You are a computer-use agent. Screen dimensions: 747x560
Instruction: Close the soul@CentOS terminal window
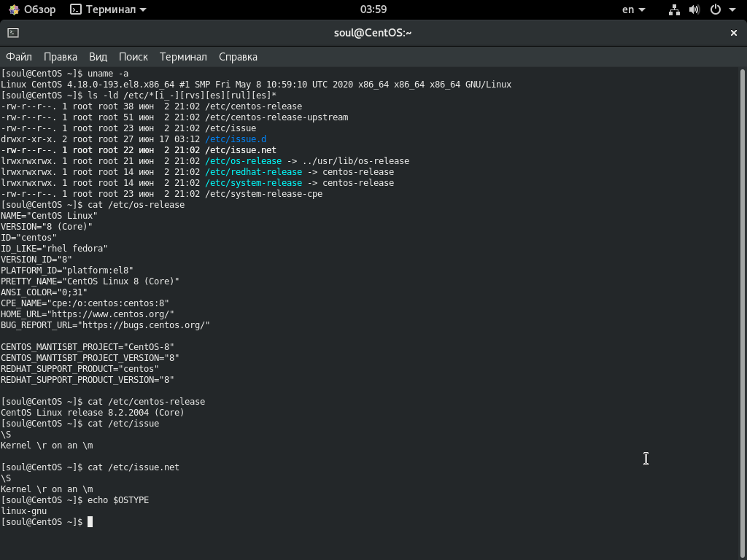(x=734, y=32)
